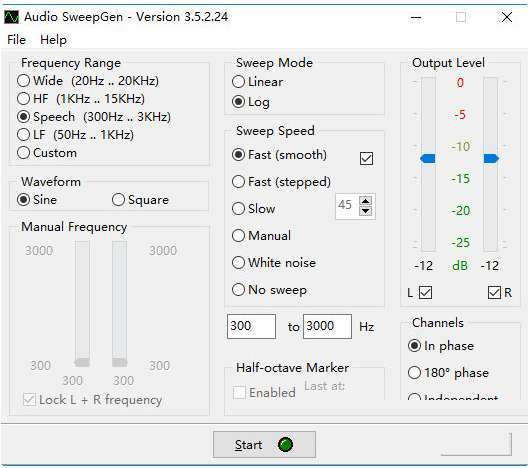Switch waveform to Square
The height and width of the screenshot is (468, 528).
tap(140, 200)
